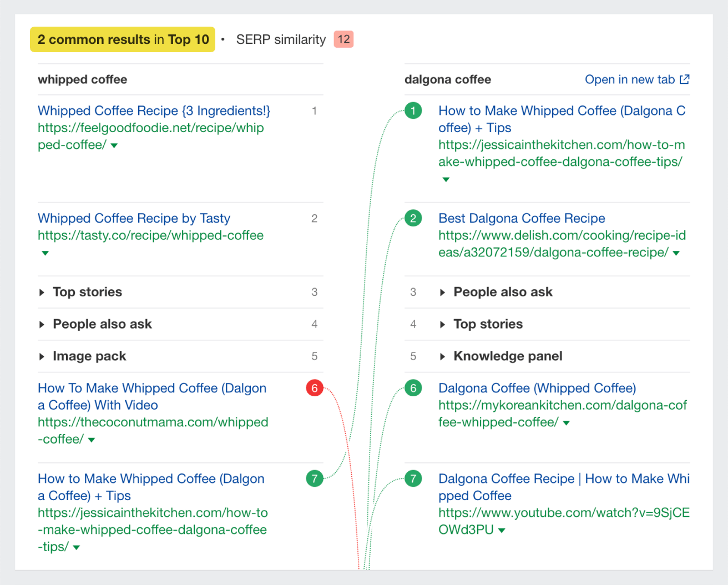Open right column How to Make Whipped Coffee (Dalgona Coffee) title
This screenshot has height=585, width=728.
[x=562, y=119]
